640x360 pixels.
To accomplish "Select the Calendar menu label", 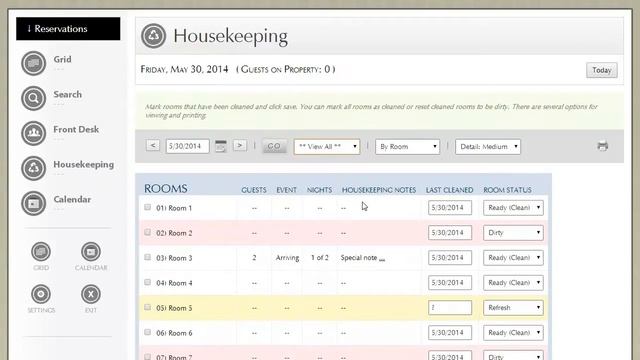I will click(x=72, y=200).
